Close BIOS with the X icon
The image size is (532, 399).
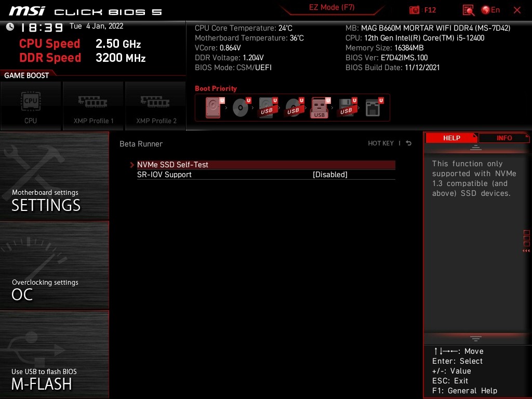coord(517,10)
